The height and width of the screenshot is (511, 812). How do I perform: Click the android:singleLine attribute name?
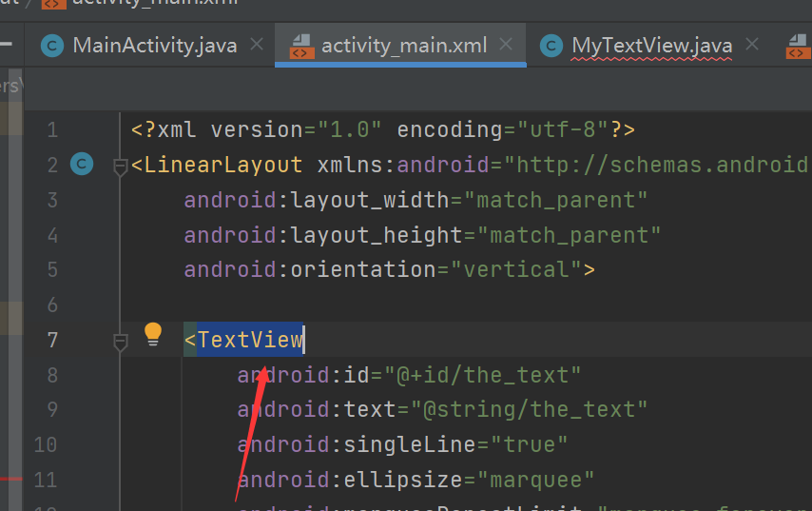click(356, 444)
